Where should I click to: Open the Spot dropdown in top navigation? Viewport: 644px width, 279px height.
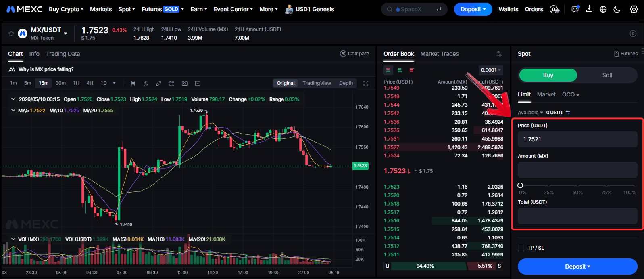pyautogui.click(x=126, y=9)
